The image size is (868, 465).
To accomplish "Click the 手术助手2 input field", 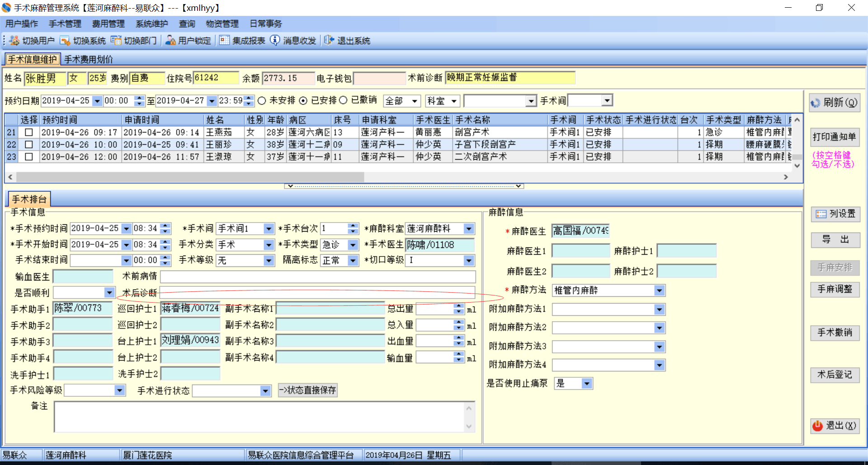I will (83, 325).
